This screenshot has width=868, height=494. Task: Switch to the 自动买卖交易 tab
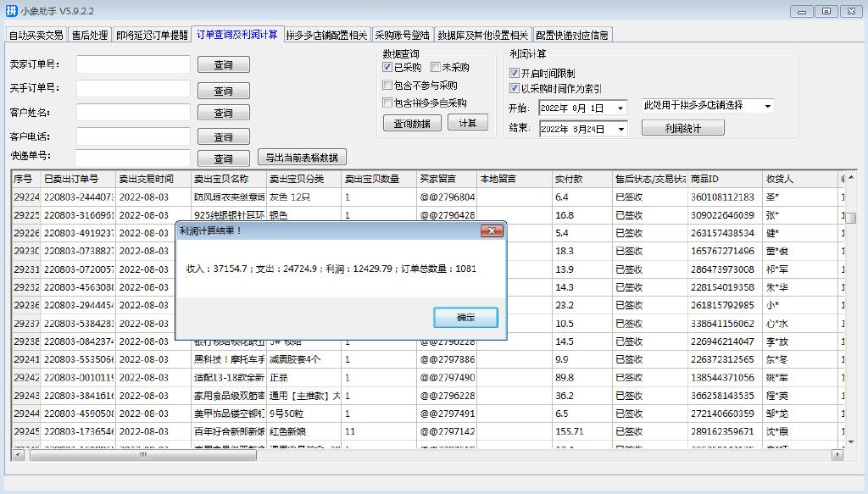click(x=36, y=35)
